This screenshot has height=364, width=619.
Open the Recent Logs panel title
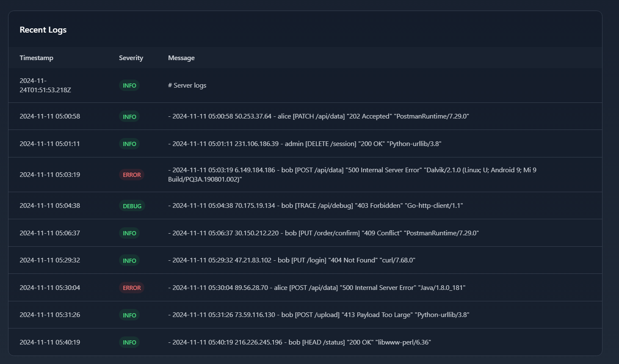click(x=43, y=30)
